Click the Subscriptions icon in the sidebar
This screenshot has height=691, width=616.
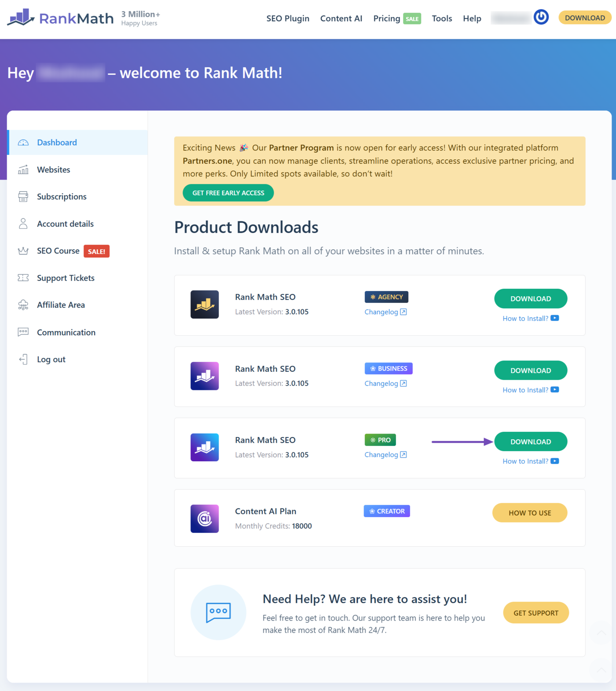pyautogui.click(x=23, y=197)
